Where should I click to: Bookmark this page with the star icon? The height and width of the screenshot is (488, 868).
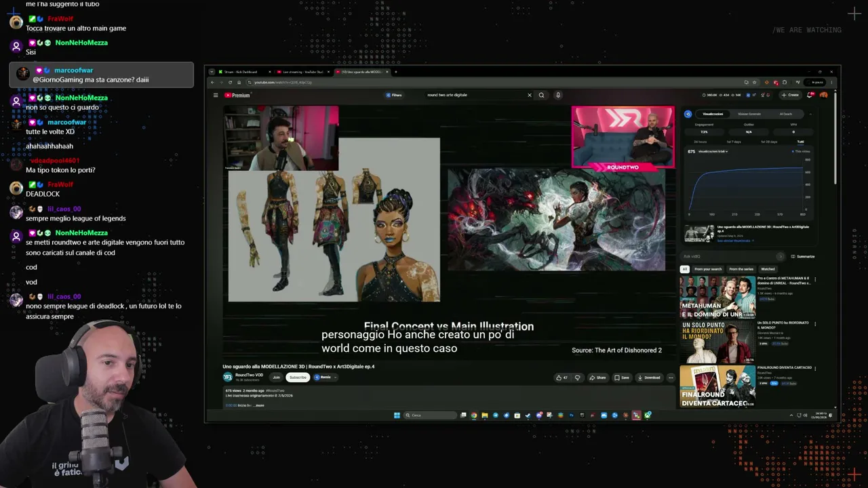tap(754, 83)
